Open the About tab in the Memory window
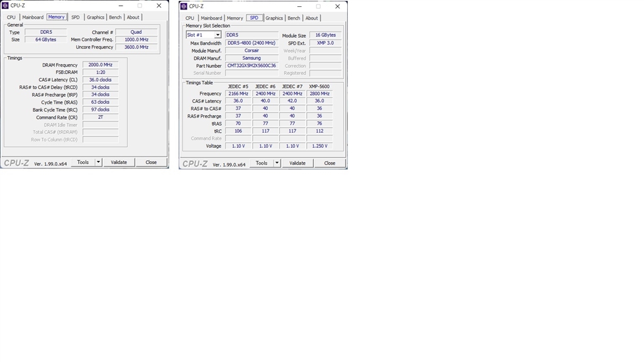Viewport: 644px width, 362px height. [133, 18]
